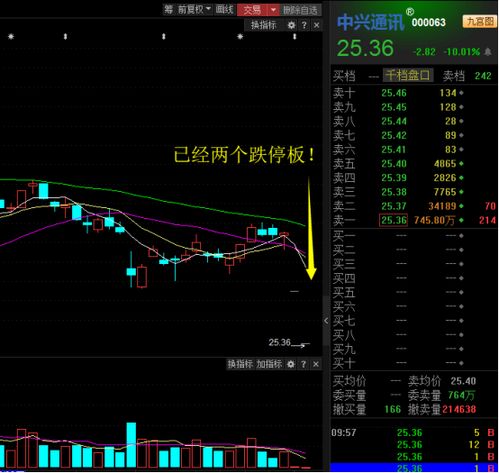This screenshot has width=499, height=473.
Task: Click the 买档 label
Action: [x=344, y=76]
